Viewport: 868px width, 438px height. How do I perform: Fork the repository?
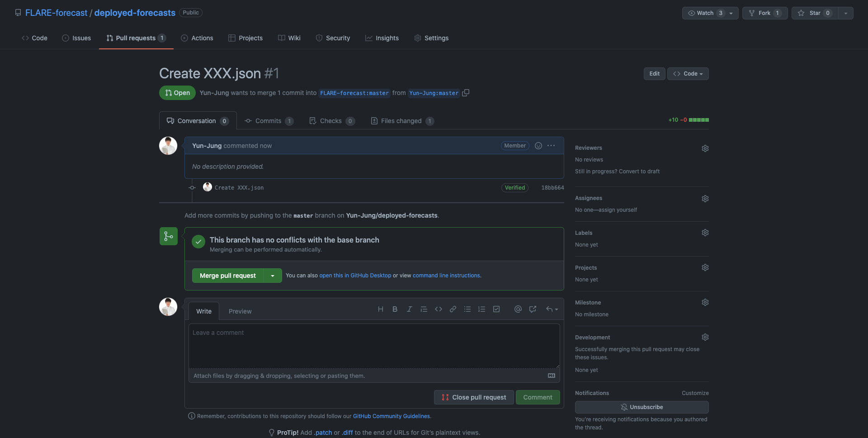point(765,13)
